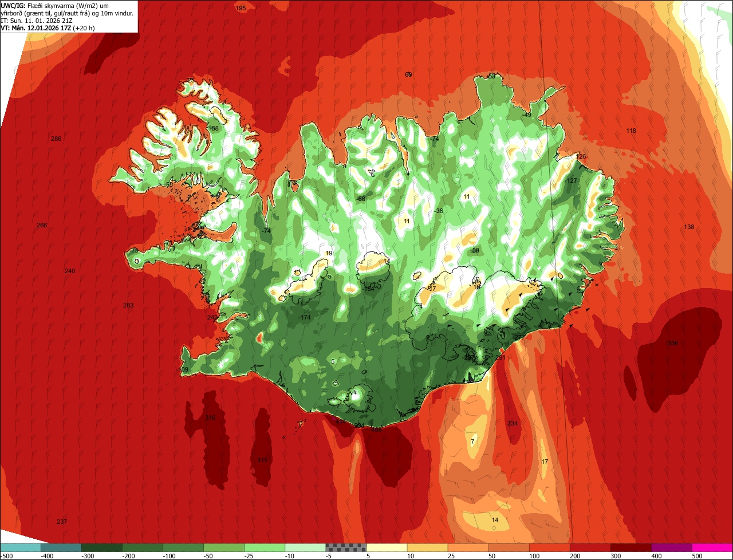Choose the magenta above-500 legend swatch
The image size is (733, 560).
click(712, 547)
